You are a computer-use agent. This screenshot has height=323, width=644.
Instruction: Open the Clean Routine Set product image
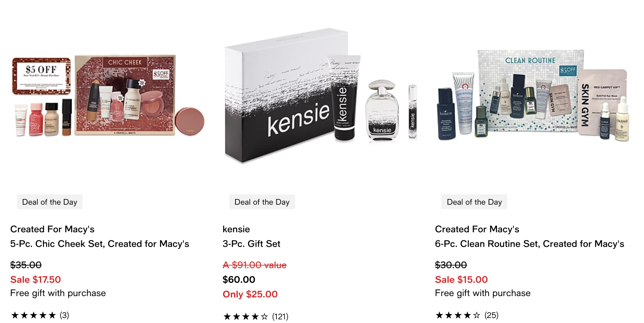pos(533,96)
